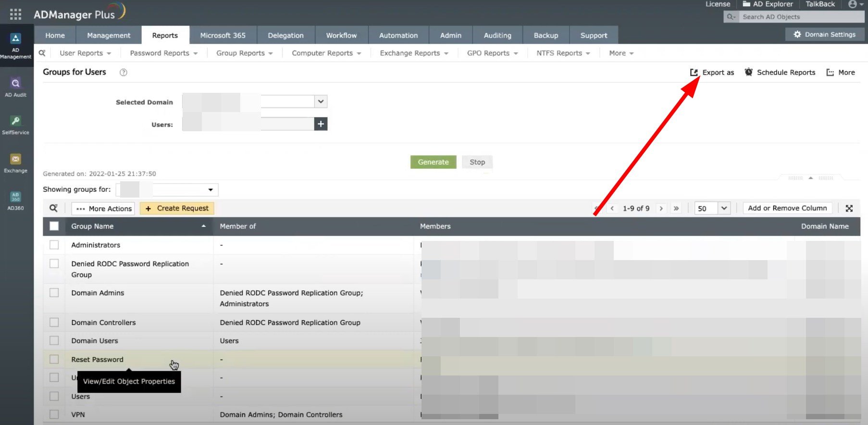The width and height of the screenshot is (868, 425).
Task: Open the GPO Reports dropdown
Action: coord(492,53)
